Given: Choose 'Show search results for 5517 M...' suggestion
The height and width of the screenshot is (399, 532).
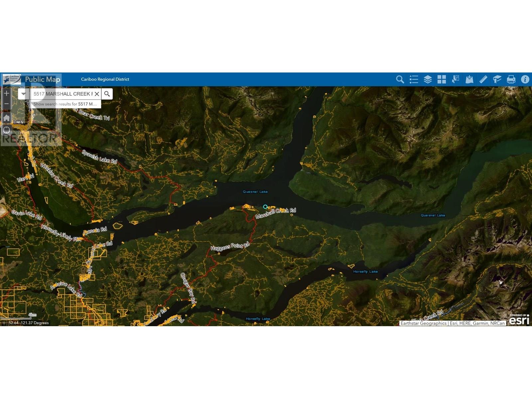Looking at the screenshot, I should pos(65,104).
